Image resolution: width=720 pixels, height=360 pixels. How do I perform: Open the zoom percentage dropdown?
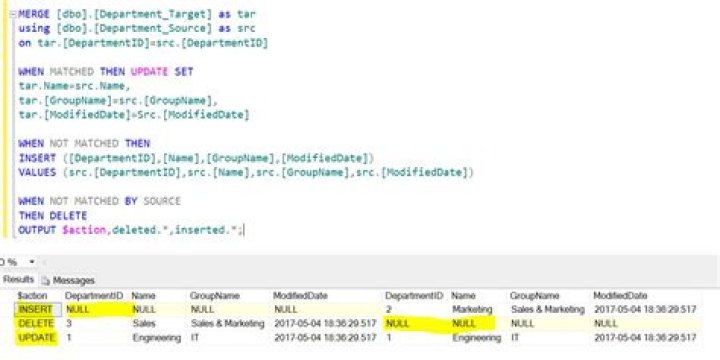[x=32, y=262]
